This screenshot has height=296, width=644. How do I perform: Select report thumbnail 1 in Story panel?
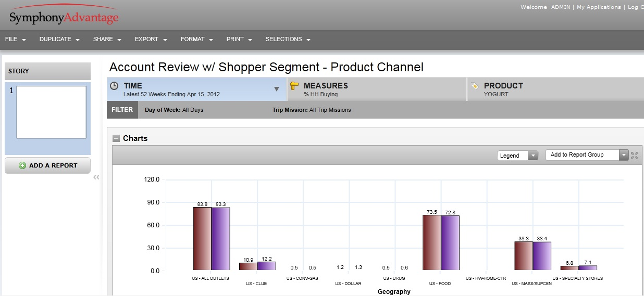pyautogui.click(x=51, y=112)
